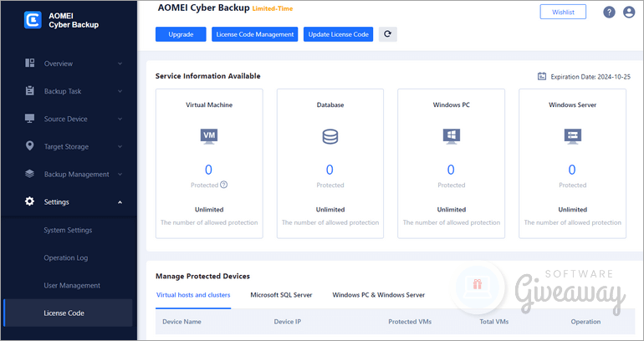Click the Upgrade button

pyautogui.click(x=181, y=34)
